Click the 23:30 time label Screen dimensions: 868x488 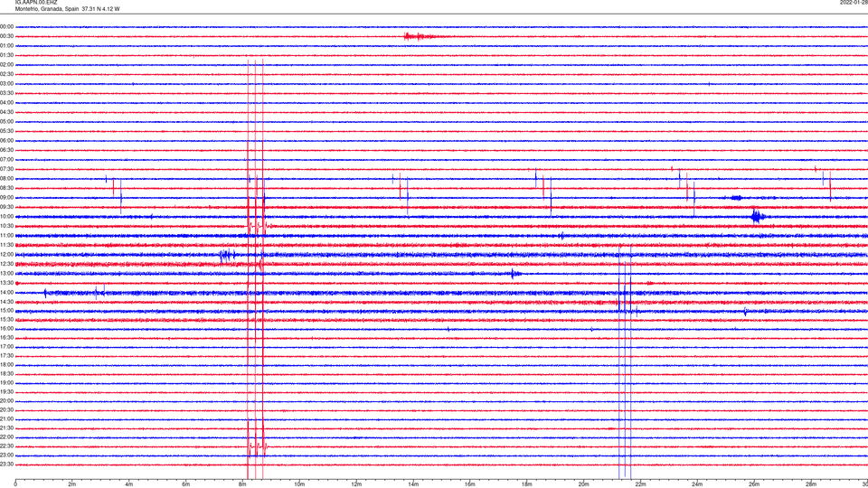point(6,465)
